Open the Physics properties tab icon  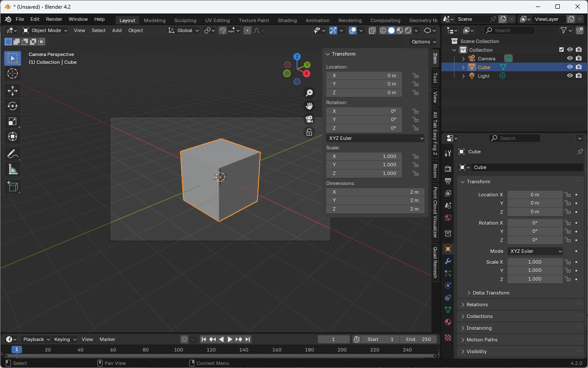[448, 285]
